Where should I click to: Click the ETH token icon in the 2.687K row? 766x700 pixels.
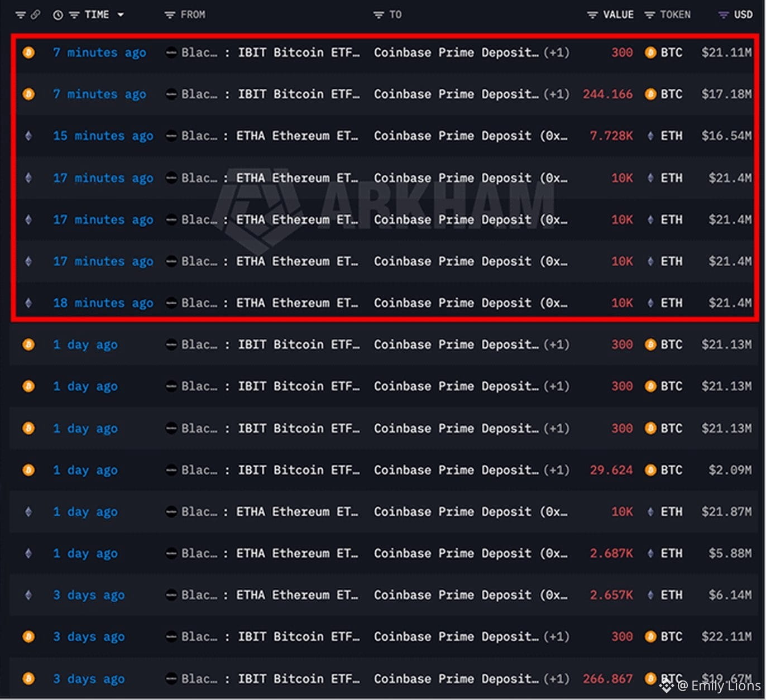(x=650, y=553)
